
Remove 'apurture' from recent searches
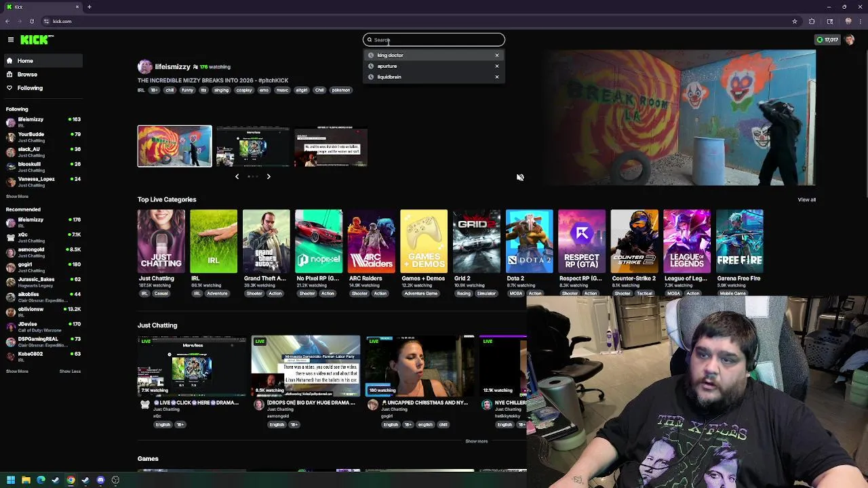point(497,66)
